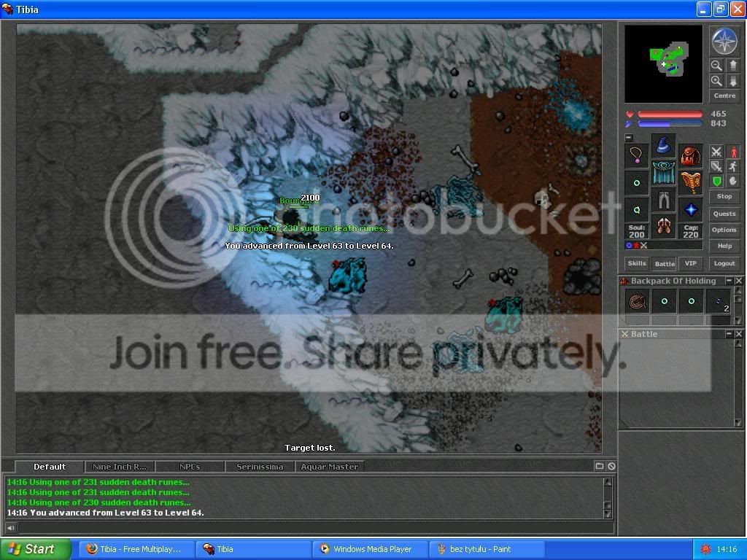
Task: Select offensive fight mode (crossed swords)
Action: coord(716,152)
